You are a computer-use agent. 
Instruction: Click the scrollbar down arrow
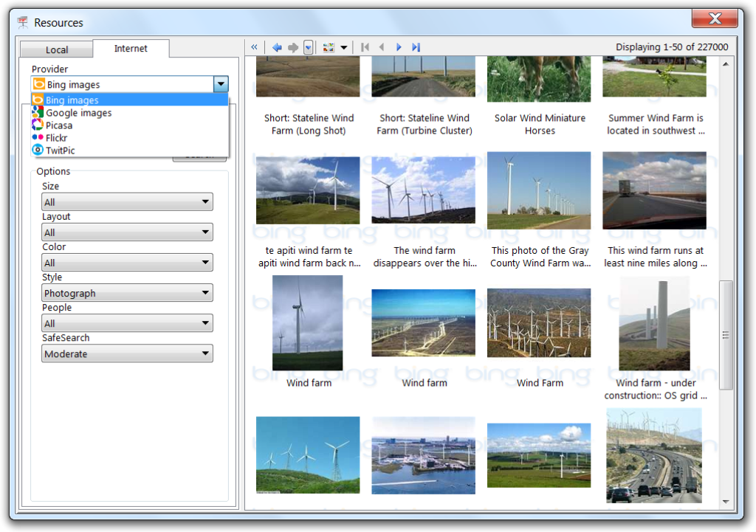click(x=726, y=502)
